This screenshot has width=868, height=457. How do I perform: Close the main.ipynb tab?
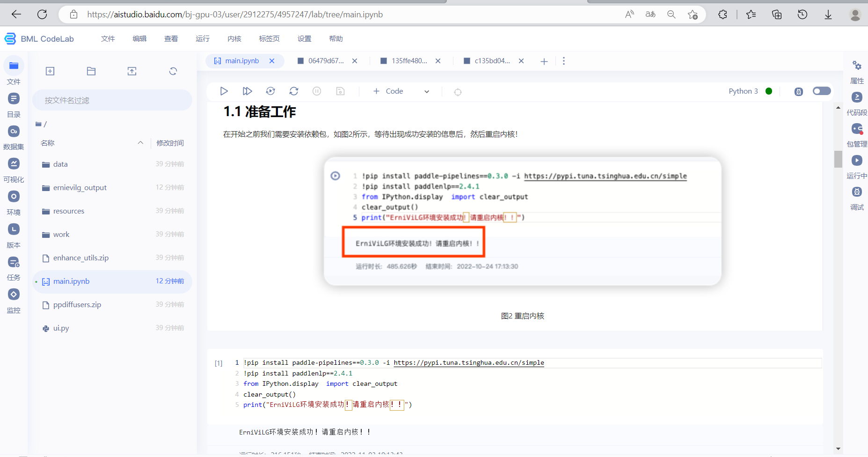(272, 61)
